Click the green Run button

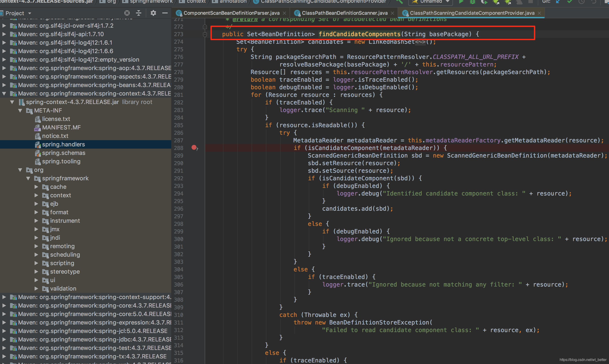click(461, 2)
